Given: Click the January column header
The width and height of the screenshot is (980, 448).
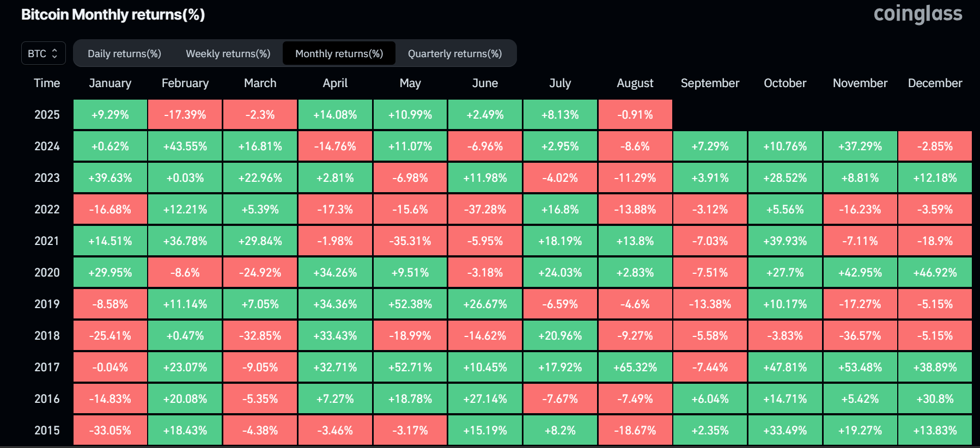Looking at the screenshot, I should (x=110, y=83).
